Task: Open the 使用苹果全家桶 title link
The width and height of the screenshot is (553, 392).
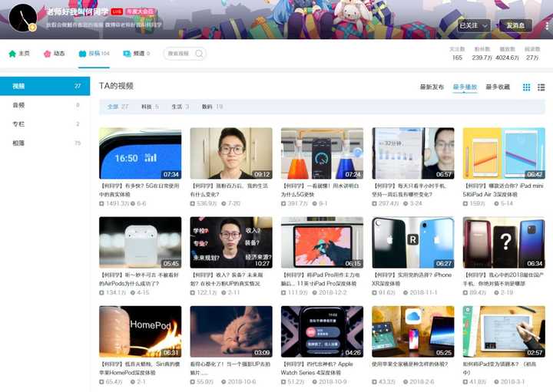Action: pos(410,364)
